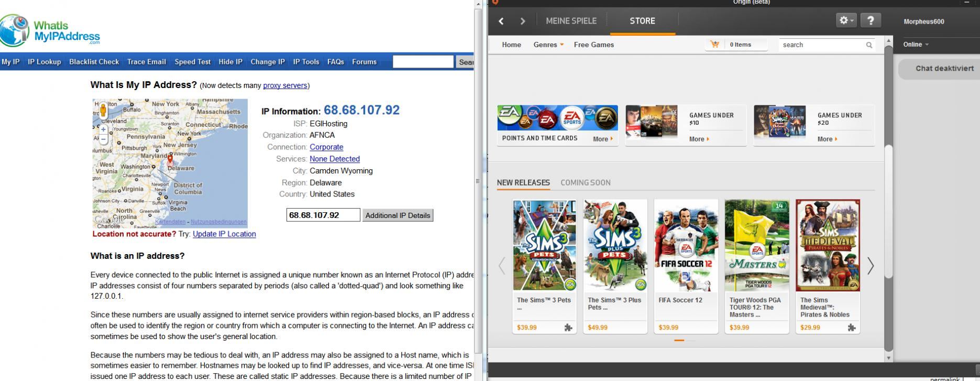Click the Origin help question mark icon
980x381 pixels.
(871, 20)
